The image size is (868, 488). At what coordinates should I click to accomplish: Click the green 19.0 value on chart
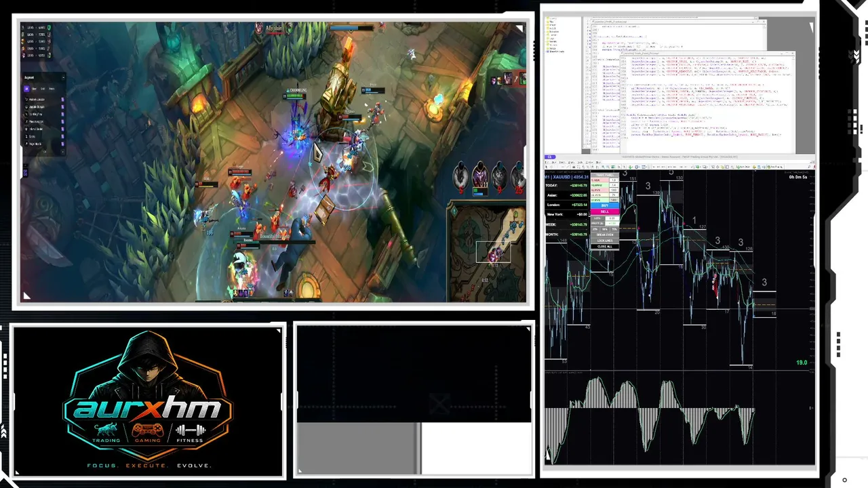tap(802, 363)
